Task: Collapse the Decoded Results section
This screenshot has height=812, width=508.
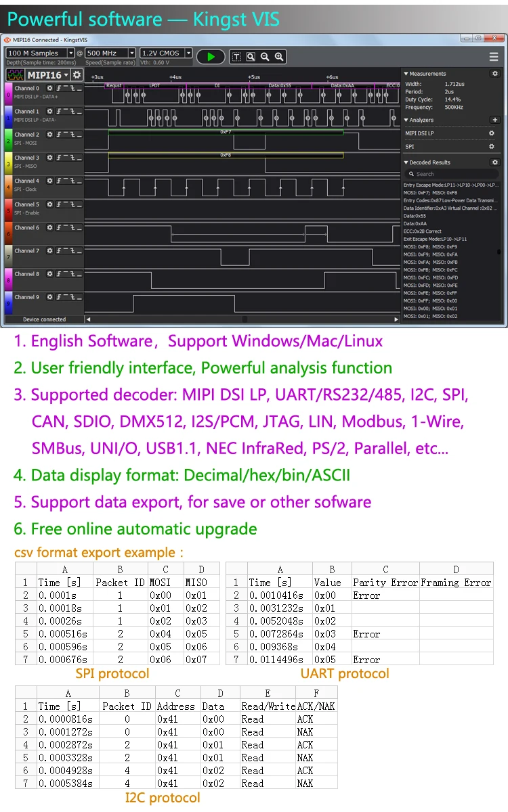Action: pyautogui.click(x=406, y=162)
